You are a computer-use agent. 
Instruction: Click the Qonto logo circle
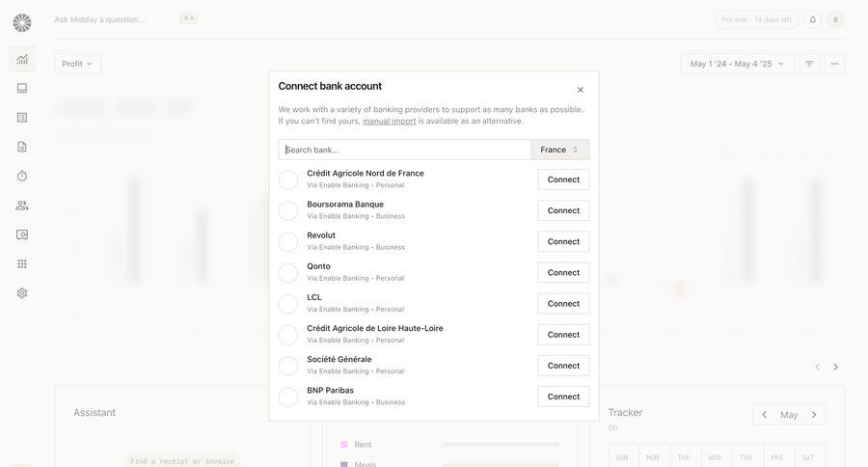(287, 272)
